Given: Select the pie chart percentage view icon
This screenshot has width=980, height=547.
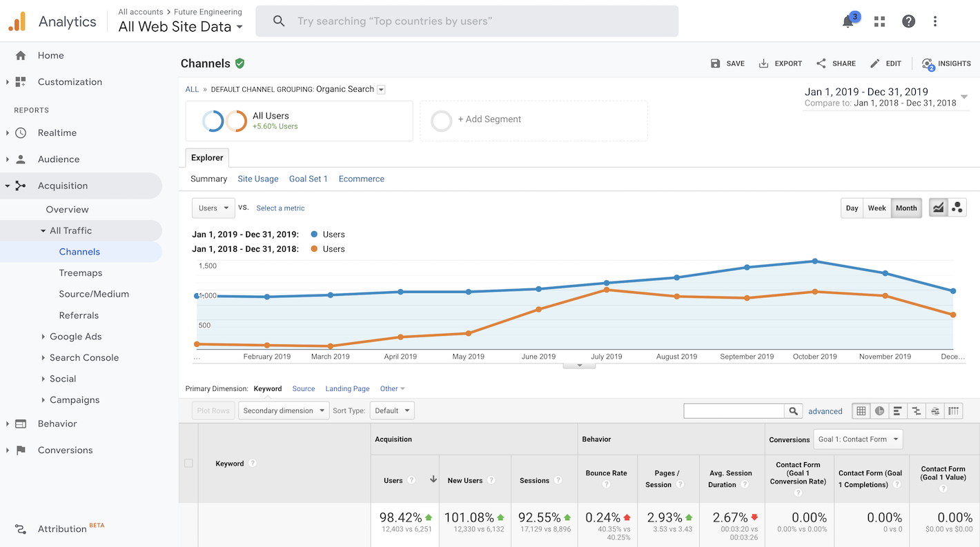Looking at the screenshot, I should pyautogui.click(x=880, y=411).
